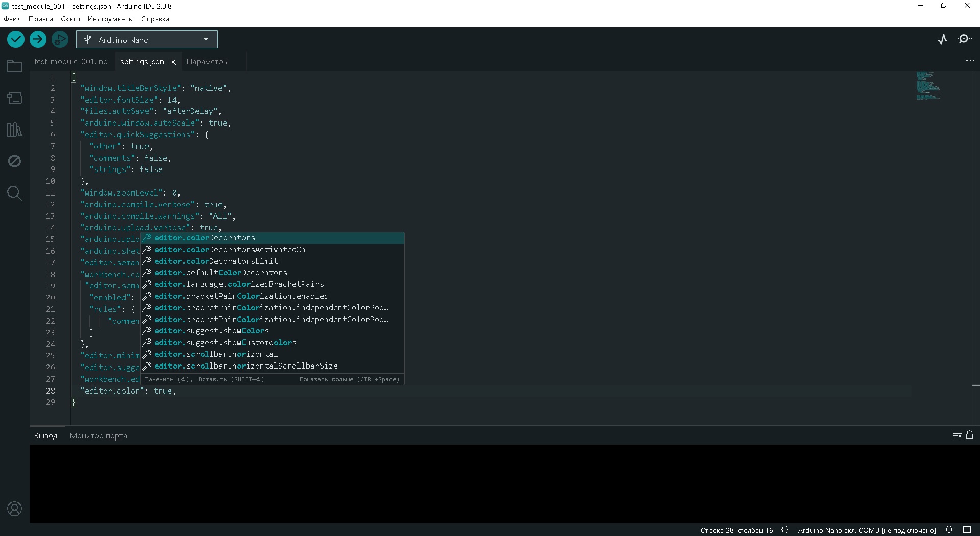Screen dimensions: 980x536
Task: Start a debugging session from the toolbar
Action: pyautogui.click(x=60, y=39)
